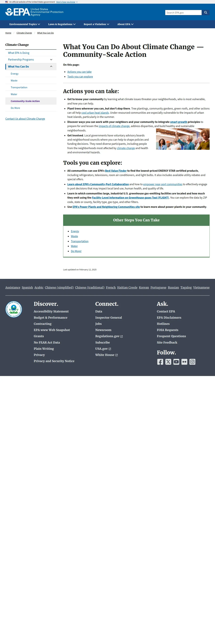Open EPA Instagram icon
The width and height of the screenshot is (215, 644).
tap(192, 362)
